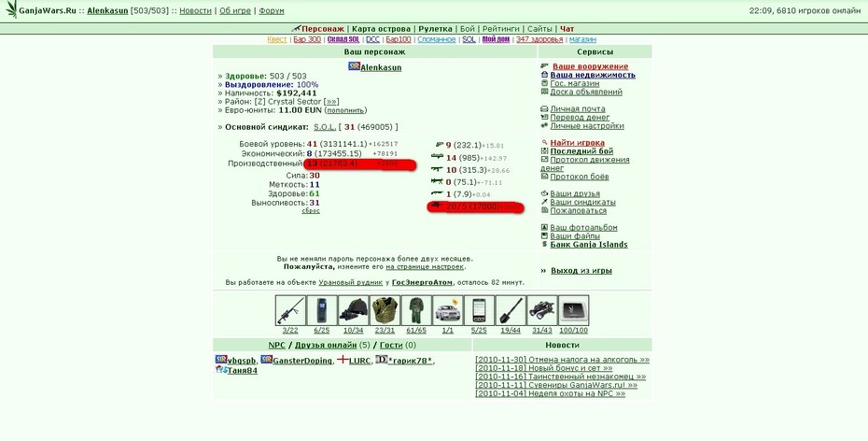Viewport: 868px width, 441px height.
Task: Open the Доска объявлений link
Action: [586, 92]
